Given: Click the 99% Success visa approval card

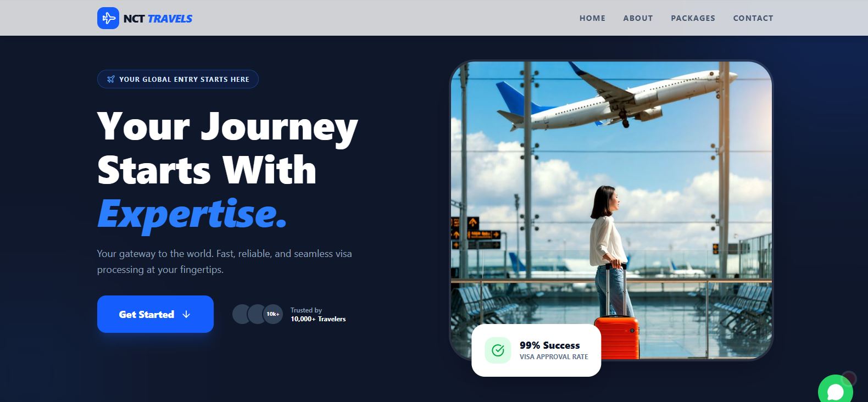Looking at the screenshot, I should point(536,350).
